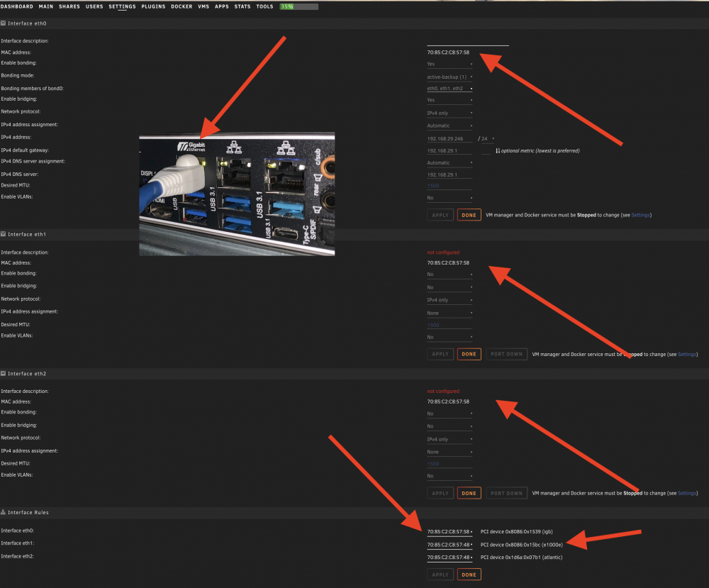Image resolution: width=709 pixels, height=588 pixels.
Task: Open eth2 Enable bonding dropdown
Action: click(x=450, y=414)
